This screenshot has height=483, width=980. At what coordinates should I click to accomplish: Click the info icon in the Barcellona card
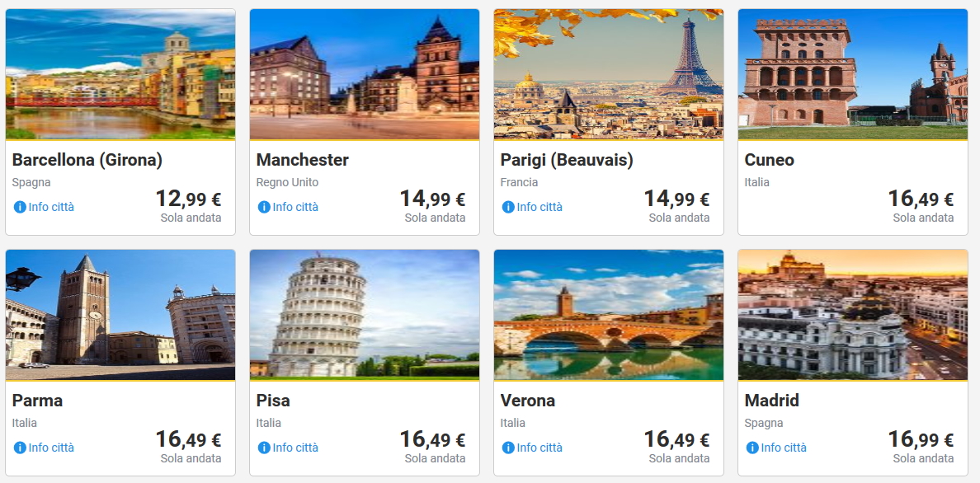click(x=20, y=207)
